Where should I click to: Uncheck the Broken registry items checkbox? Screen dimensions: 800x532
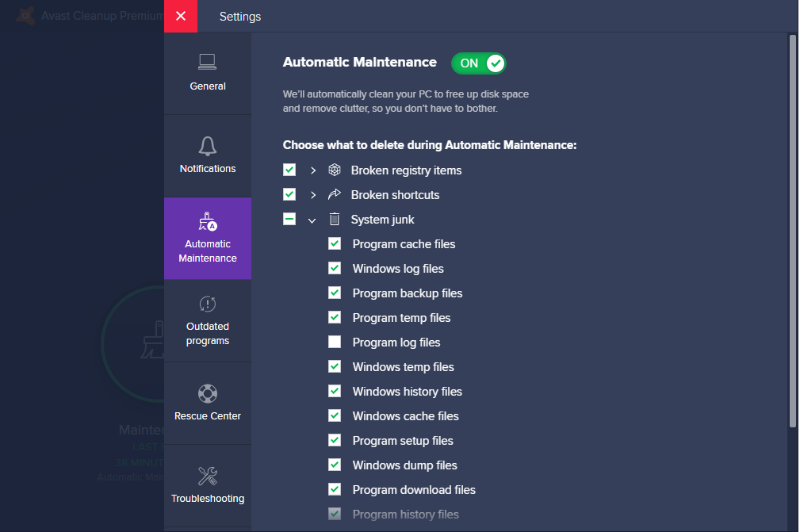289,170
